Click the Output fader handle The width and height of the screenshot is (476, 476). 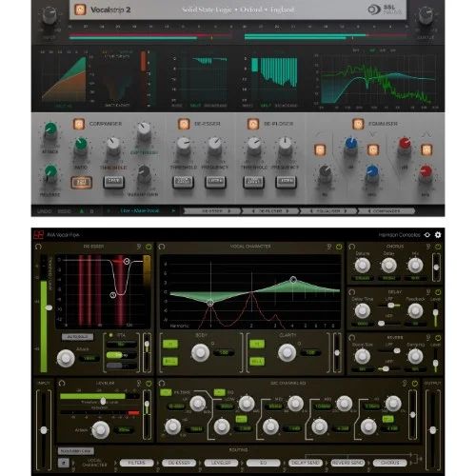pos(433,430)
